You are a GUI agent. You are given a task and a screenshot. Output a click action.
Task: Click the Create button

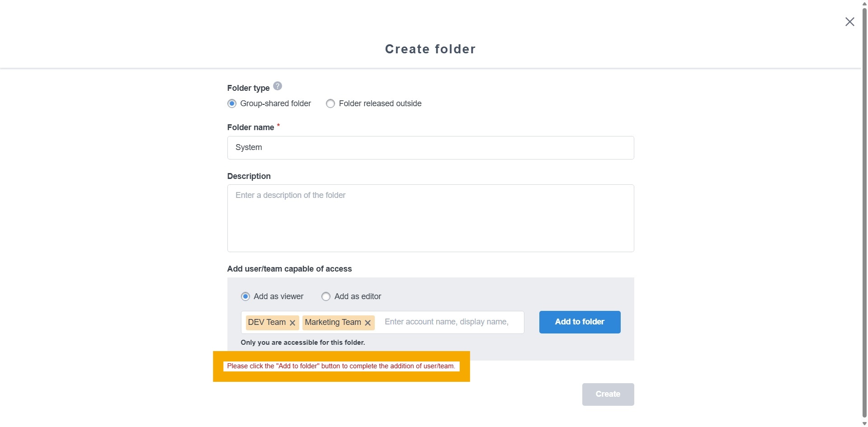[x=608, y=394]
